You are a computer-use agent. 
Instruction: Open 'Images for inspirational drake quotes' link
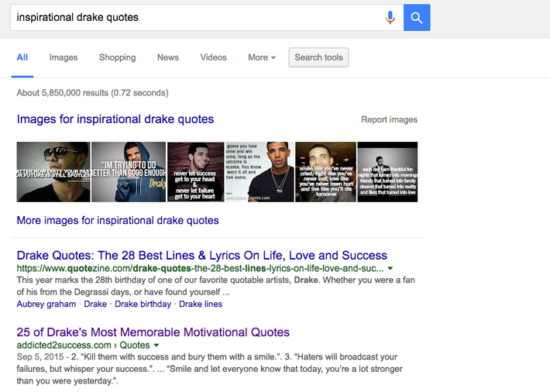click(115, 119)
